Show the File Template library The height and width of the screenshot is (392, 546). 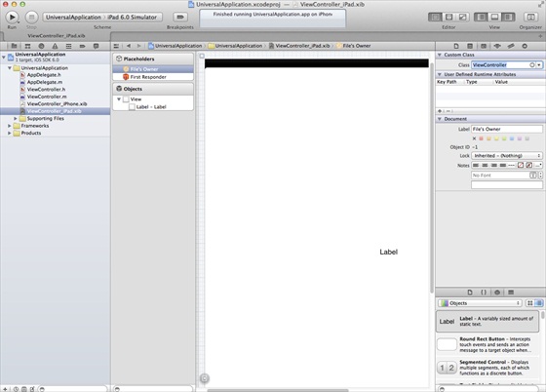coord(470,293)
